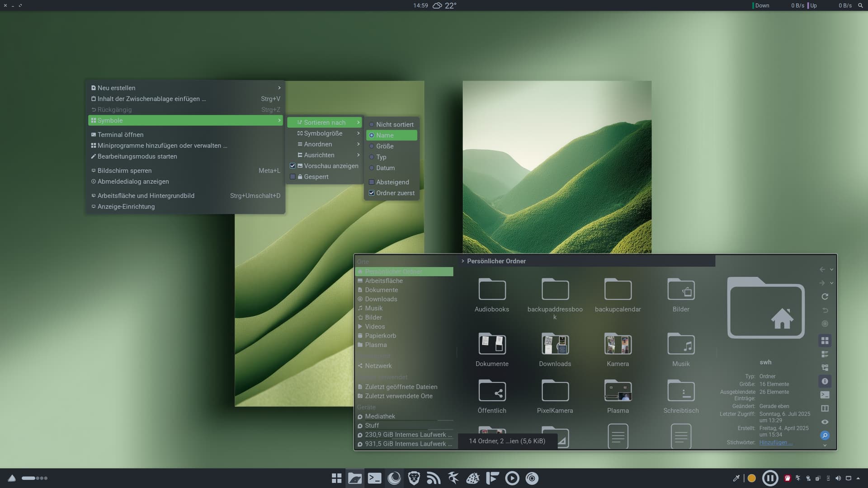
Task: Click the blue search icon in Dolphin
Action: click(825, 436)
